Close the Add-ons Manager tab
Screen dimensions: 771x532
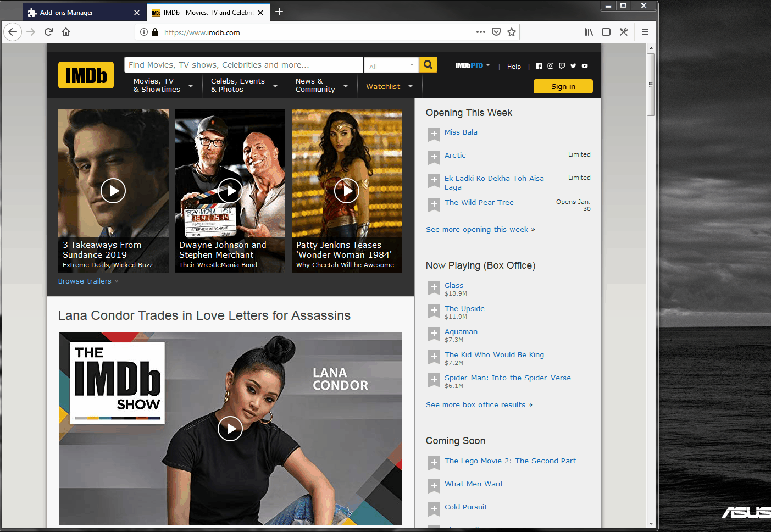tap(137, 12)
